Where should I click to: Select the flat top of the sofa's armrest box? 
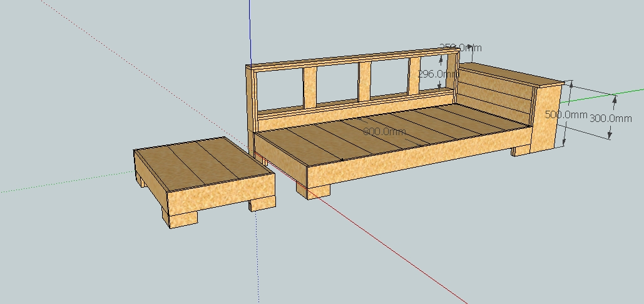[x=511, y=74]
